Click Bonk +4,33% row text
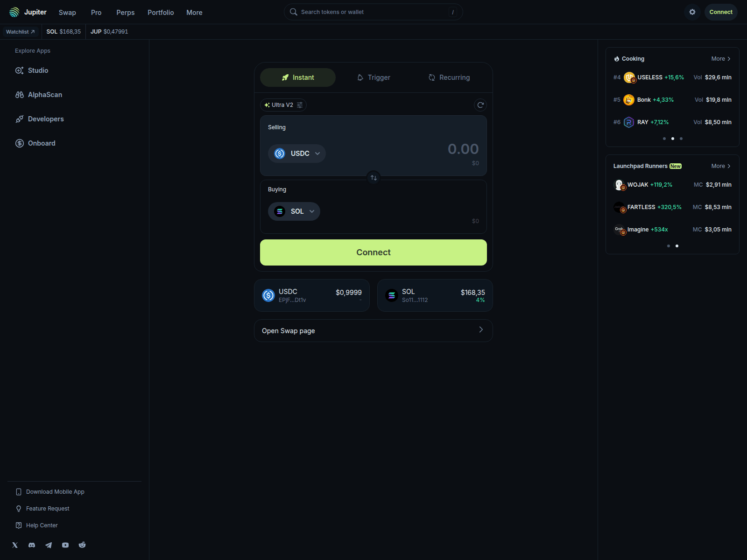The image size is (747, 560). (x=655, y=100)
